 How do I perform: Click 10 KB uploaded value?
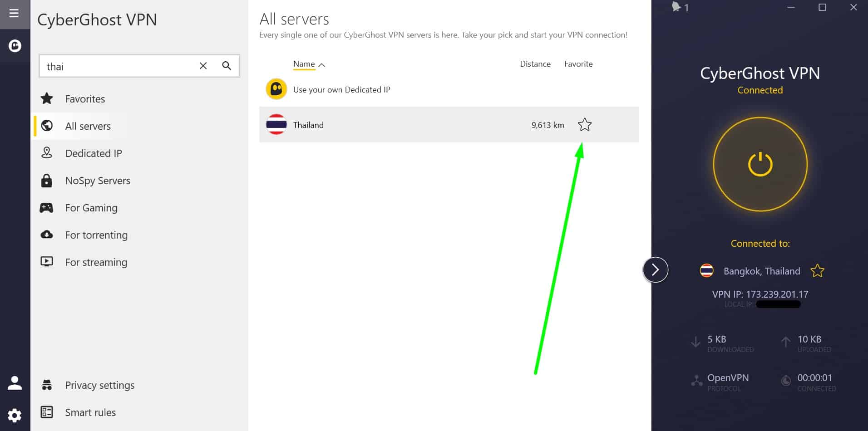click(809, 339)
